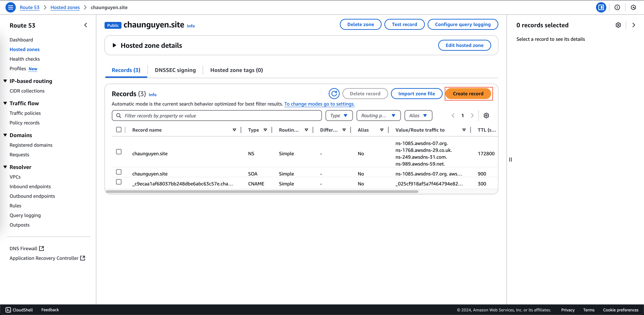Screen dimensions: 644x315
Task: Sort by Alias column arrow
Action: pos(382,130)
